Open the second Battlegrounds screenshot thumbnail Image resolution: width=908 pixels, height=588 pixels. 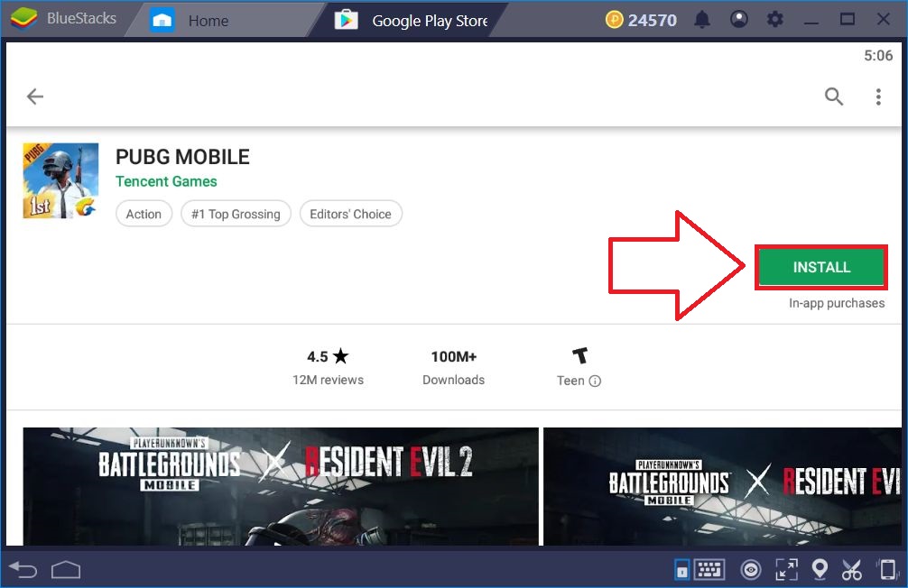722,486
